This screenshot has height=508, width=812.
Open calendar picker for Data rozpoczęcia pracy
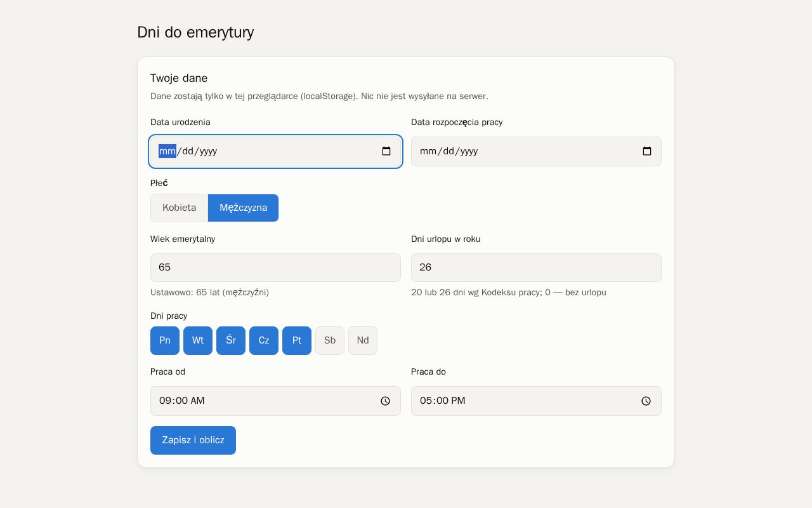point(647,151)
